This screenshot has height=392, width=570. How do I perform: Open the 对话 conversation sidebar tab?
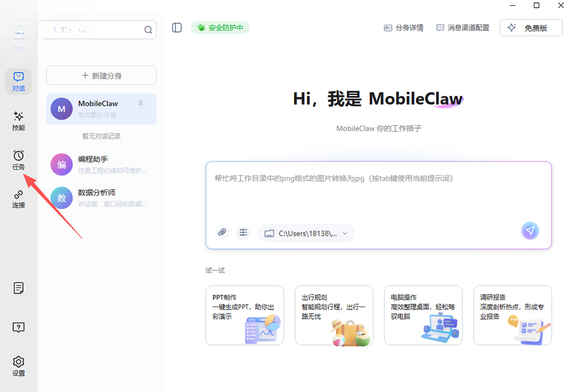point(18,82)
